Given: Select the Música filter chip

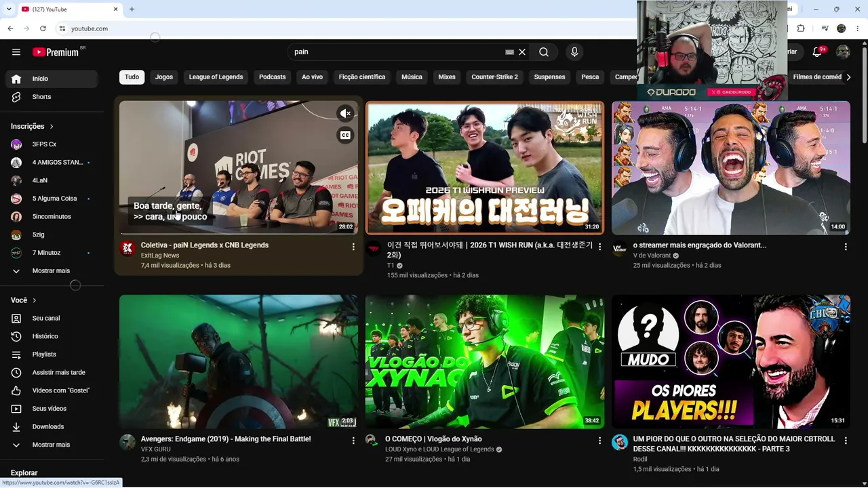Looking at the screenshot, I should click(x=412, y=77).
